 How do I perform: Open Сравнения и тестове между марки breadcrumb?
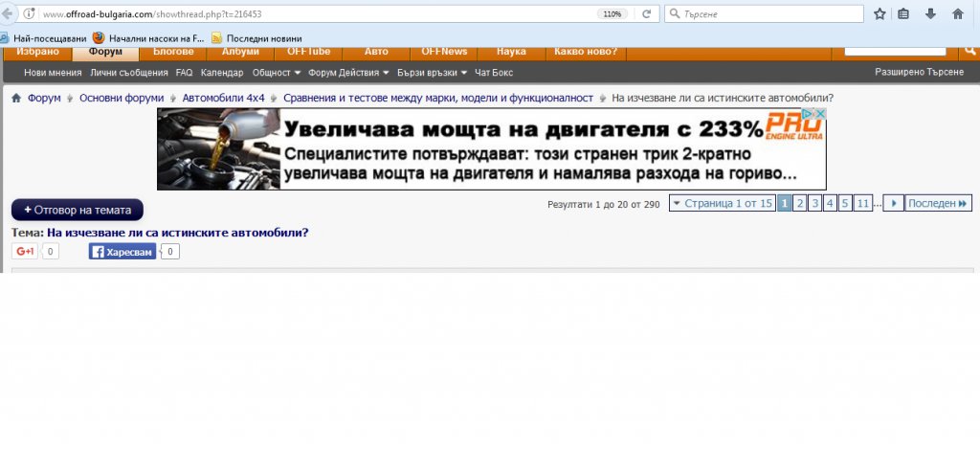pos(438,99)
